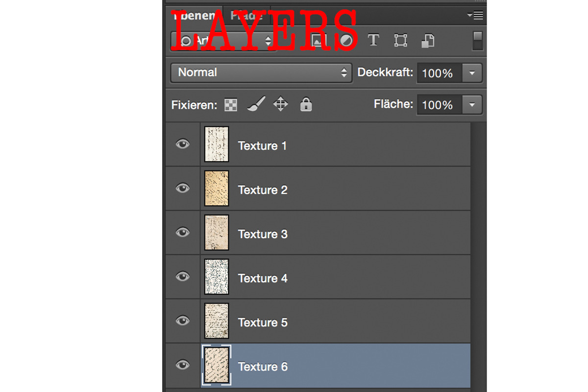Select the Texture 3 layer thumbnail
Viewport: 588px width, 392px height.
point(217,232)
